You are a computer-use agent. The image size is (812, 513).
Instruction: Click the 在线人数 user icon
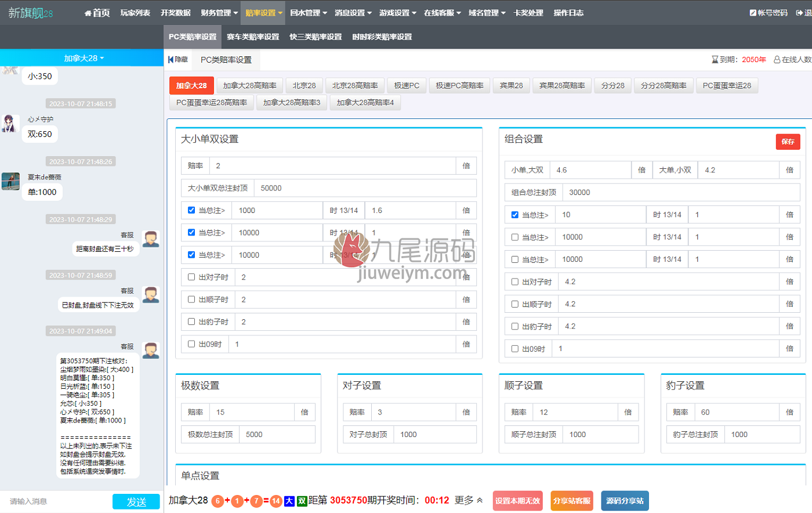click(x=777, y=60)
